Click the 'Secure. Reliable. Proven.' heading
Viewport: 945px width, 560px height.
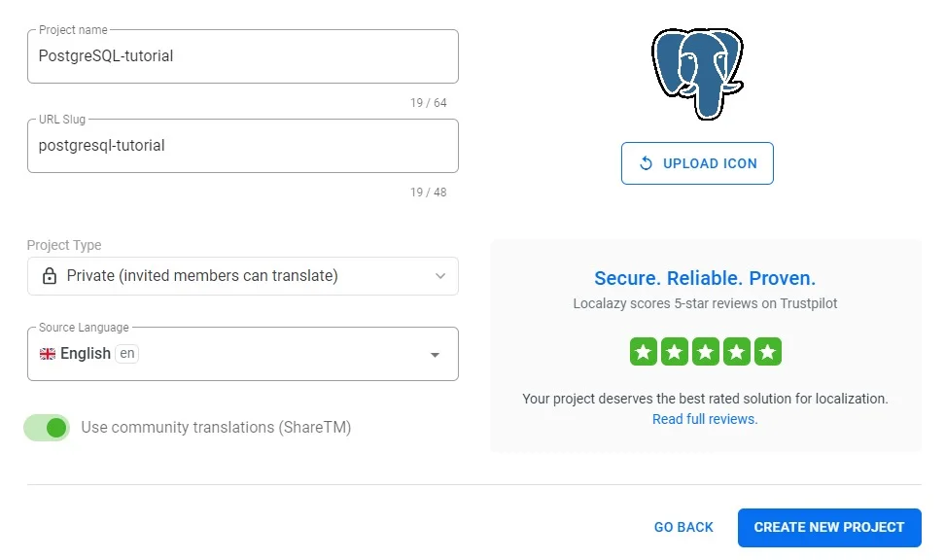point(705,279)
